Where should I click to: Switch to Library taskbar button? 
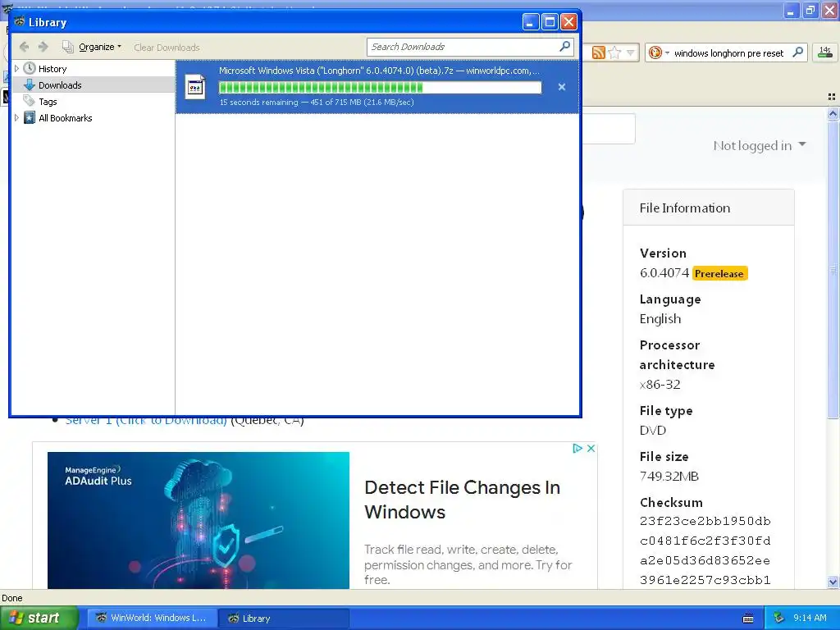point(284,619)
